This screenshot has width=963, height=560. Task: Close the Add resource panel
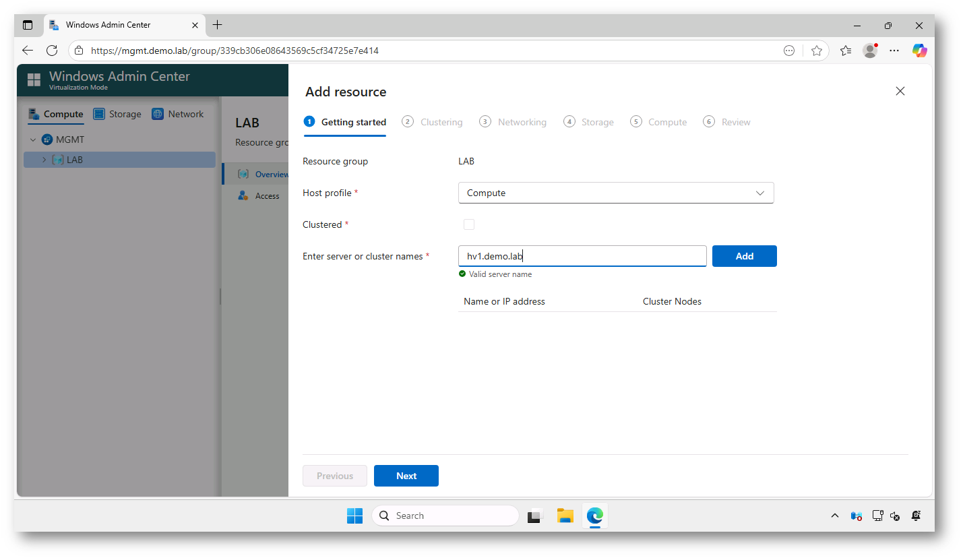900,91
